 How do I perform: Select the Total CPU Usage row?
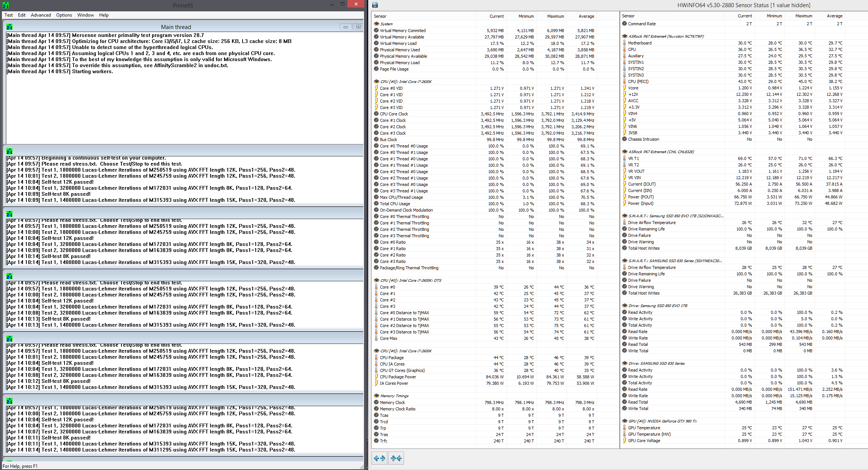[484, 204]
